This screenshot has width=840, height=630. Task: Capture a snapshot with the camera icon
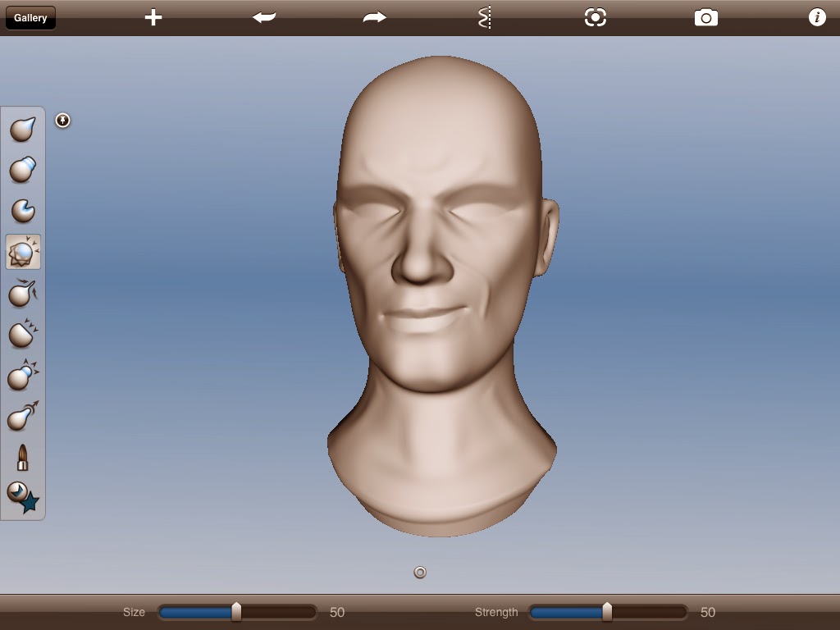pos(705,16)
